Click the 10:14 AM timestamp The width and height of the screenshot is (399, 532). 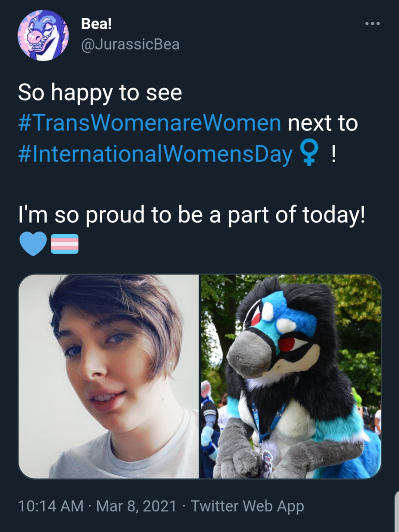pos(51,506)
